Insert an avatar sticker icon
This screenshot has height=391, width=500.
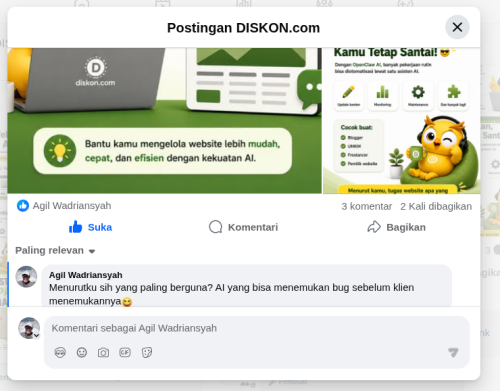pos(60,352)
